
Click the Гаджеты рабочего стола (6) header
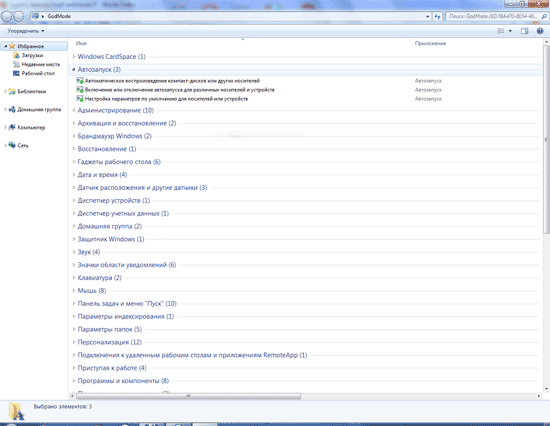[119, 162]
